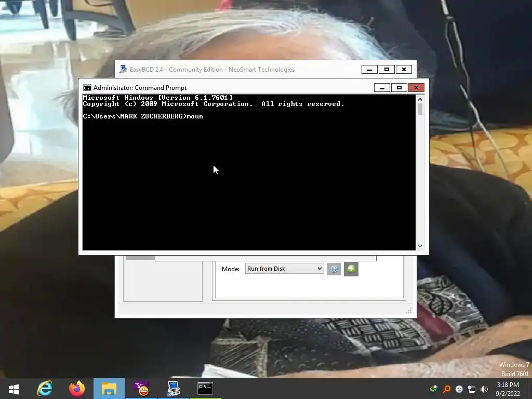Click the blue help icon beside Mode
The height and width of the screenshot is (399, 532).
click(x=334, y=269)
